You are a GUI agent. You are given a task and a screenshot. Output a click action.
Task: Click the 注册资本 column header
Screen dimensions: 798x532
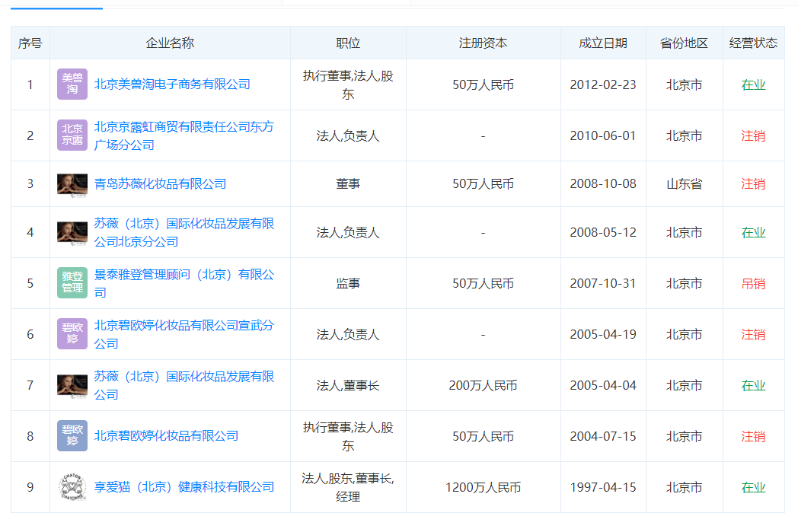[x=483, y=43]
